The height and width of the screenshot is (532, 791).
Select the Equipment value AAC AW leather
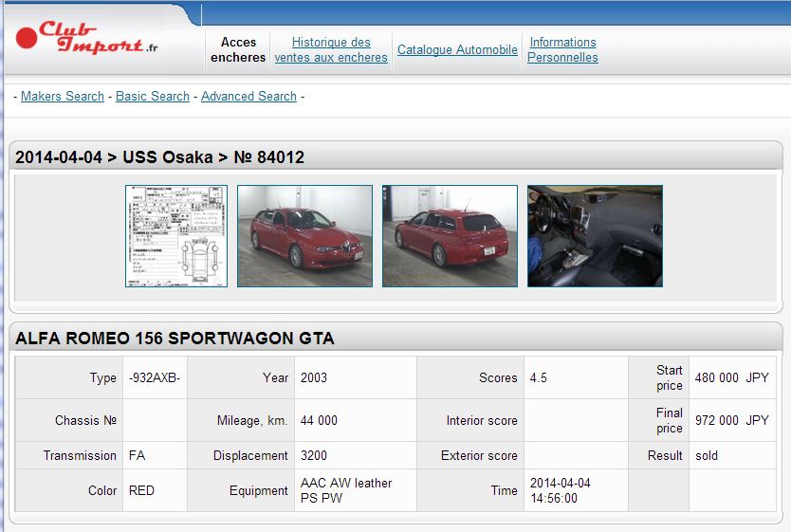click(x=346, y=490)
